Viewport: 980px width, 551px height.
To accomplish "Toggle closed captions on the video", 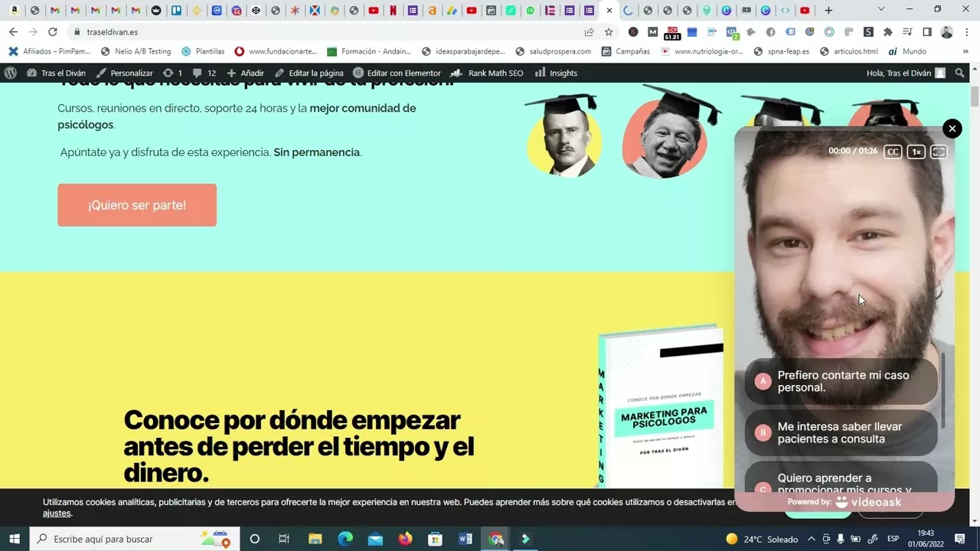I will tap(893, 152).
